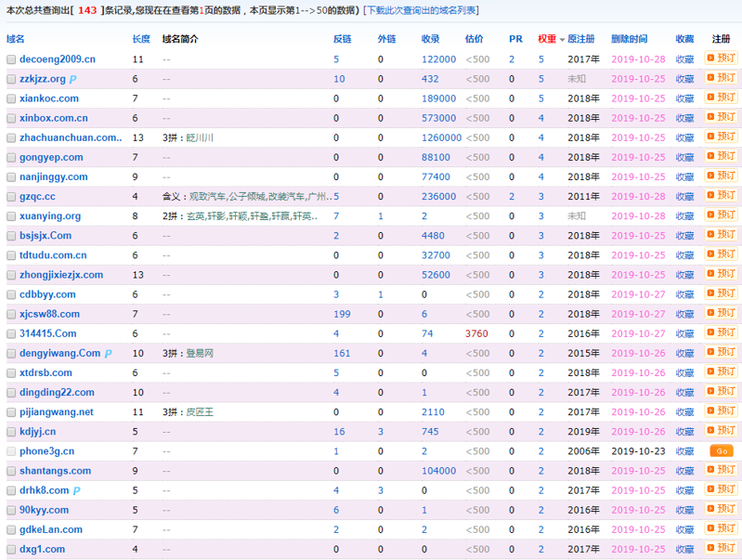The height and width of the screenshot is (560, 742).
Task: Click the 预订 button for xinbox.com.cn
Action: [722, 116]
